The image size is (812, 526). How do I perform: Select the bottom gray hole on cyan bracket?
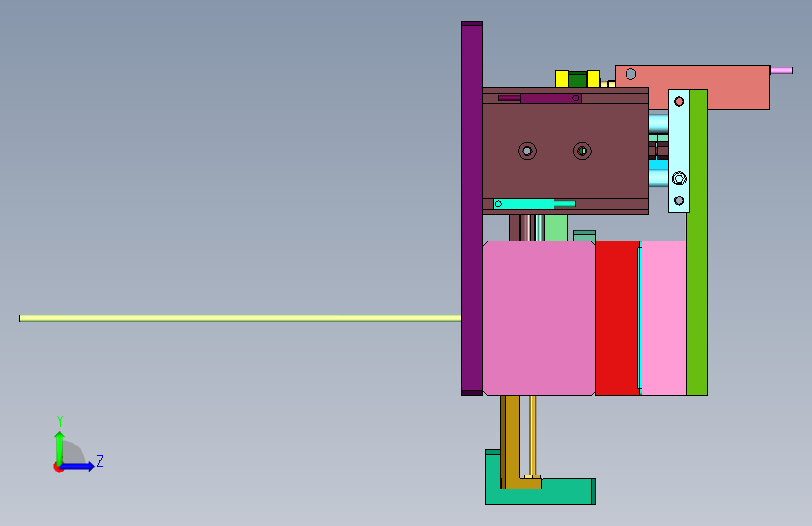pyautogui.click(x=679, y=200)
